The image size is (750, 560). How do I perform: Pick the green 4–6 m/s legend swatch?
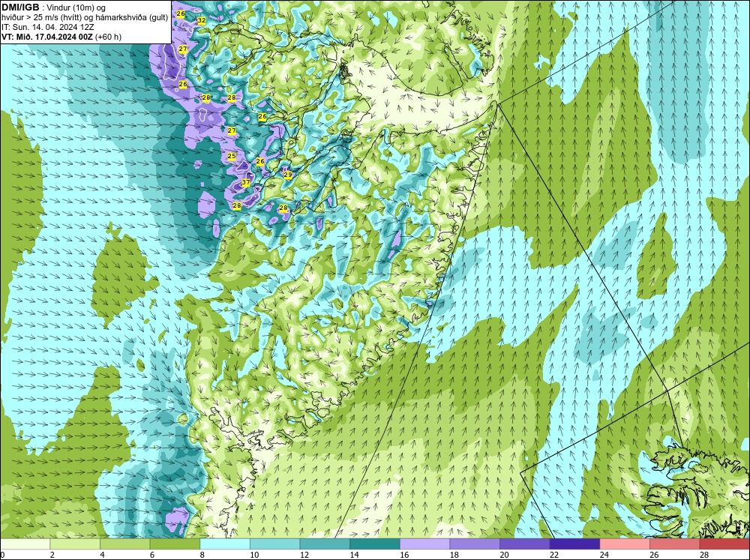pos(124,544)
